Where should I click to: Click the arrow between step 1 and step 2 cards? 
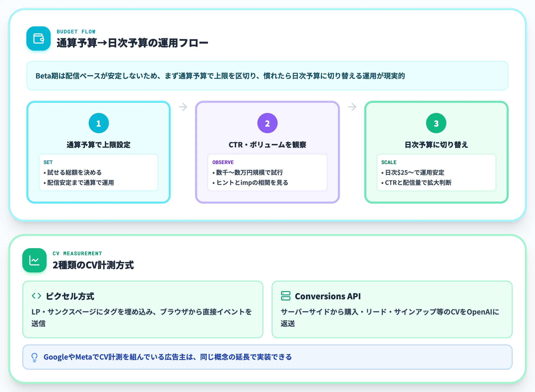pos(183,107)
